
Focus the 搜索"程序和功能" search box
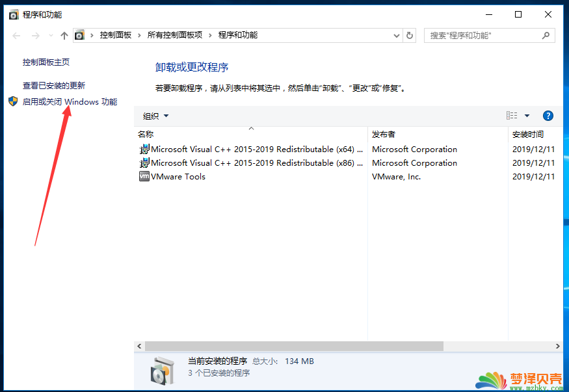coord(490,36)
